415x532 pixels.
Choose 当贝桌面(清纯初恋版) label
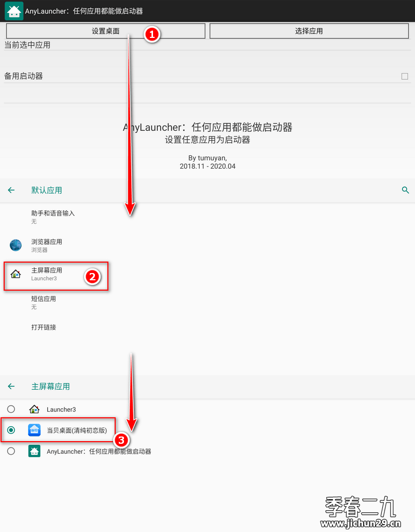coord(77,430)
